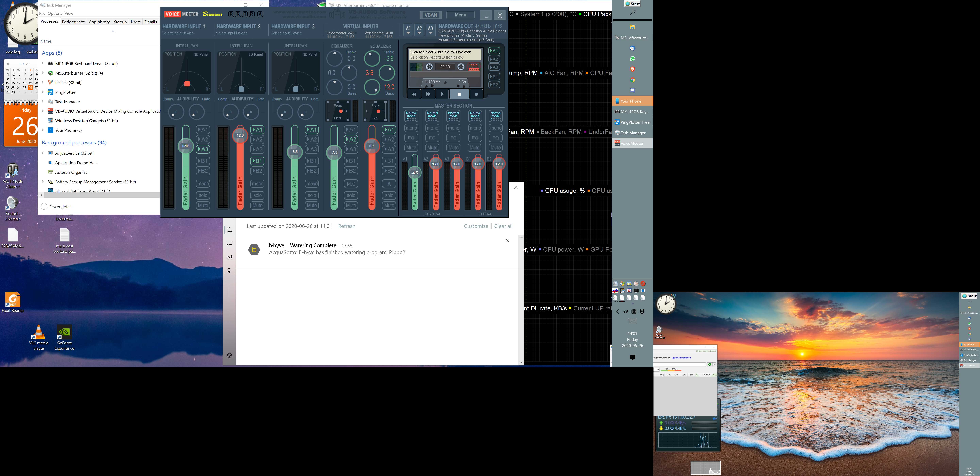Open the Voicemeeter Menu
980x476 pixels.
460,15
